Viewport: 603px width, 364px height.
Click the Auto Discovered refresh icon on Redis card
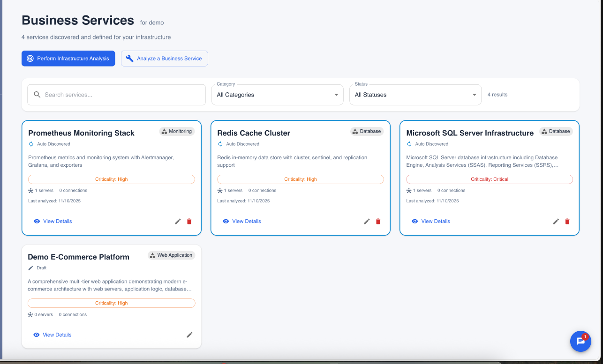click(x=220, y=144)
